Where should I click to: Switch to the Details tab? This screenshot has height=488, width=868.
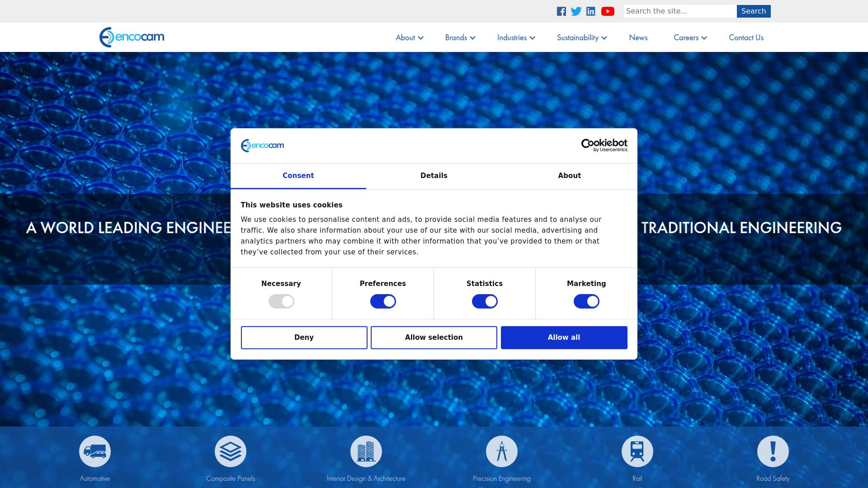(x=434, y=176)
